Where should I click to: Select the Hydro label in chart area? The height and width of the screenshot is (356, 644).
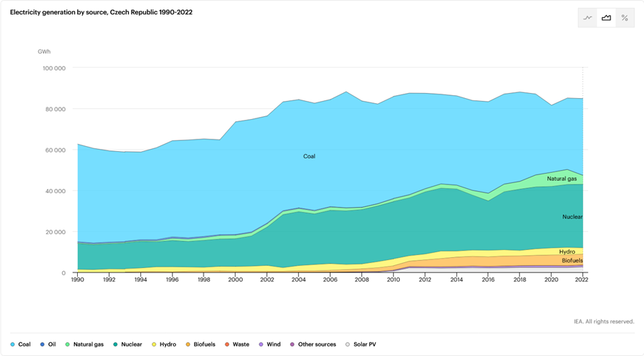click(x=567, y=252)
